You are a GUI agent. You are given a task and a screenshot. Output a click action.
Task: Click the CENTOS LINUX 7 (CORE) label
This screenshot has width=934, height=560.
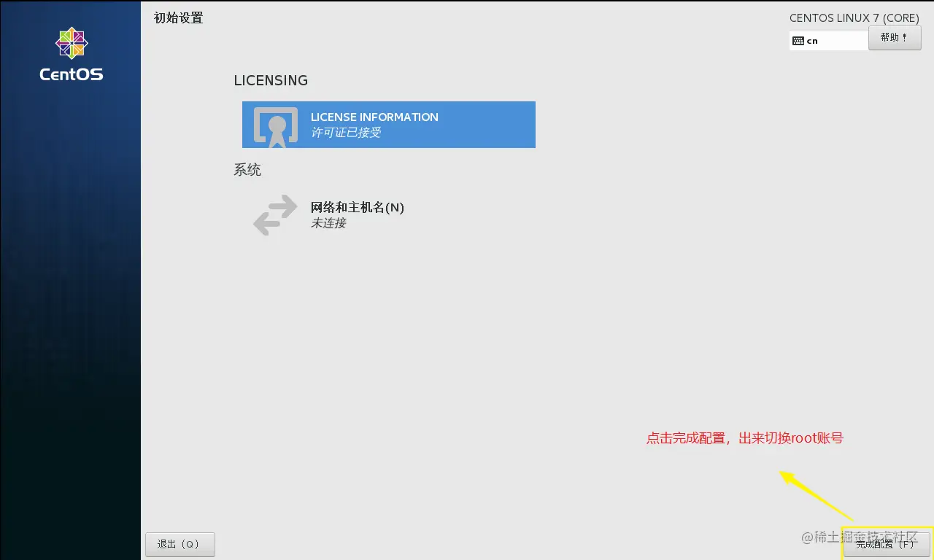(x=854, y=17)
